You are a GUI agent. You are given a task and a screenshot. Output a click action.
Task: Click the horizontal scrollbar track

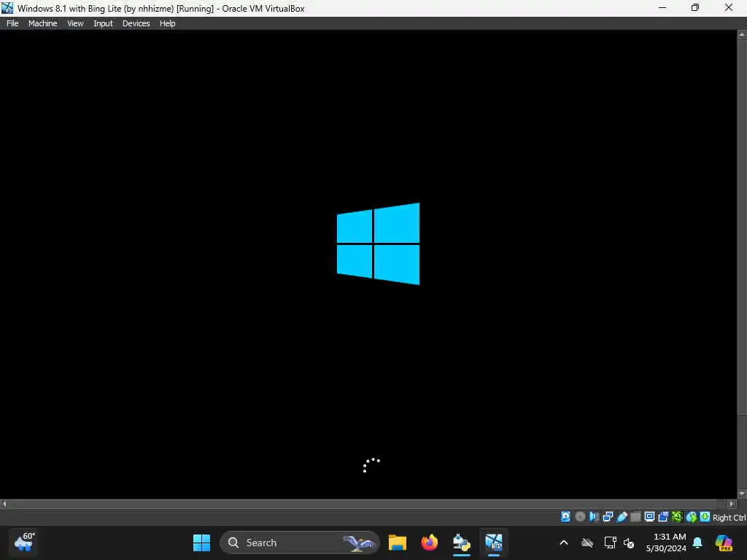point(368,503)
